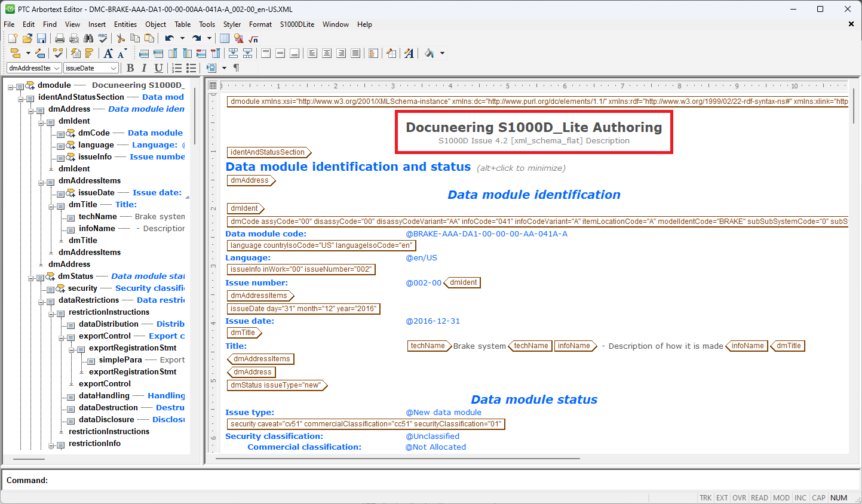Open Print Preview from the toolbar
862x504 pixels.
pyautogui.click(x=74, y=38)
